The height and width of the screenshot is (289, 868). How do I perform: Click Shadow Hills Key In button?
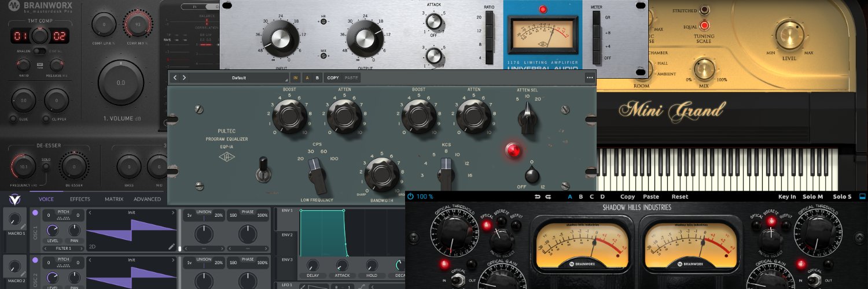click(x=787, y=197)
